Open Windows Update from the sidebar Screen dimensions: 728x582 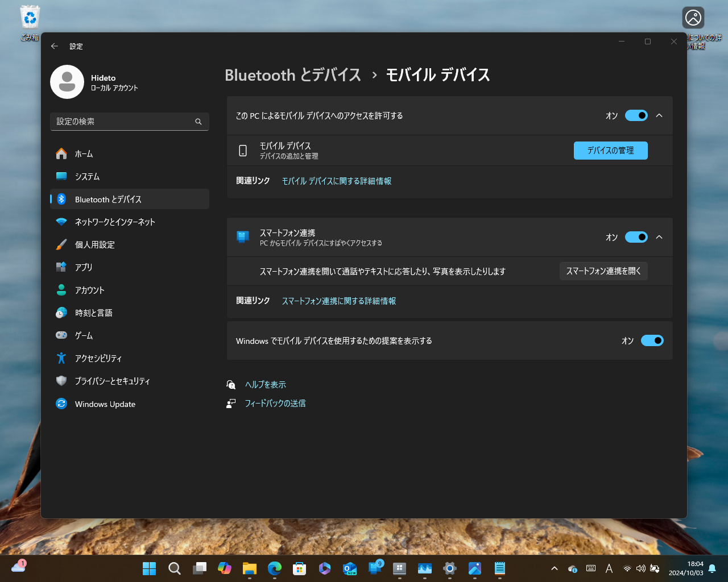pyautogui.click(x=105, y=404)
